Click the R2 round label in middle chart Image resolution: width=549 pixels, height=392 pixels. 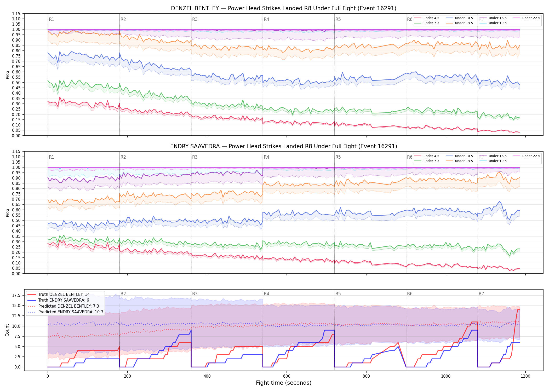click(x=123, y=157)
